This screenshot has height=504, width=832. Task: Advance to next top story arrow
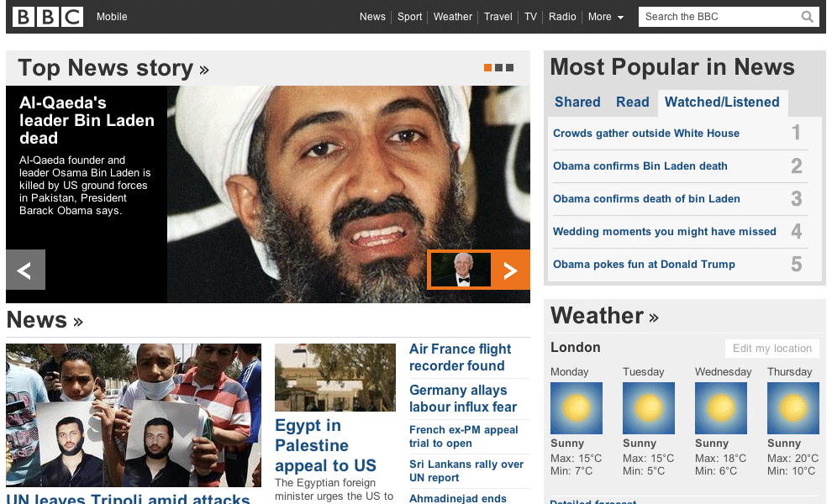[x=510, y=270]
